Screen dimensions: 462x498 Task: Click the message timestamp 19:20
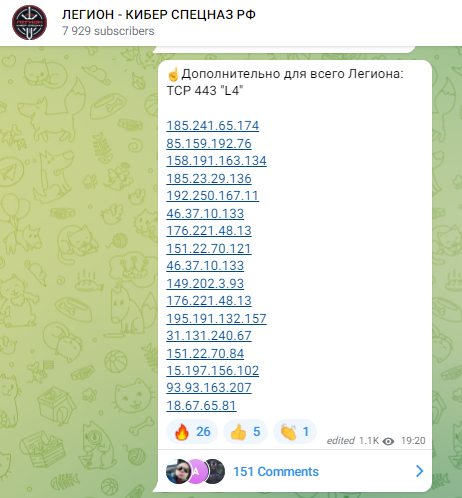413,441
